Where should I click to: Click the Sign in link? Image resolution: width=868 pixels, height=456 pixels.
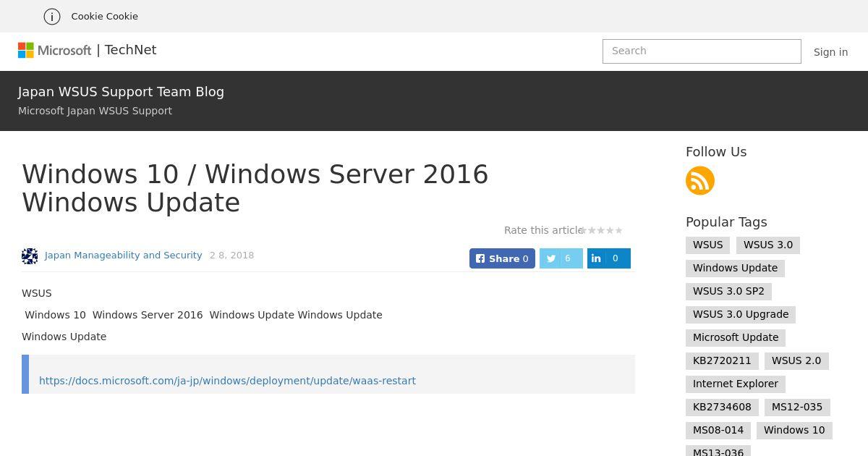[830, 52]
